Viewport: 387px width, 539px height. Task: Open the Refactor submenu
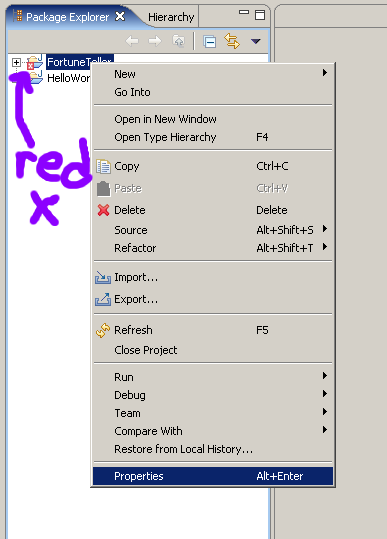tap(213, 248)
